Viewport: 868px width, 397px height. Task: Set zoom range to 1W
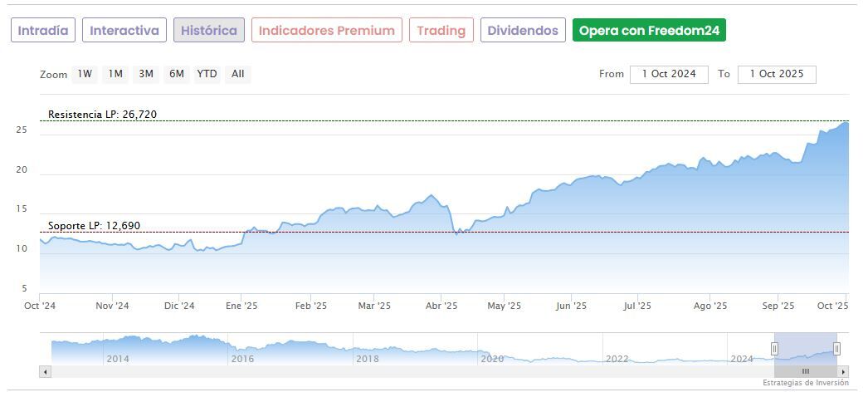point(85,74)
